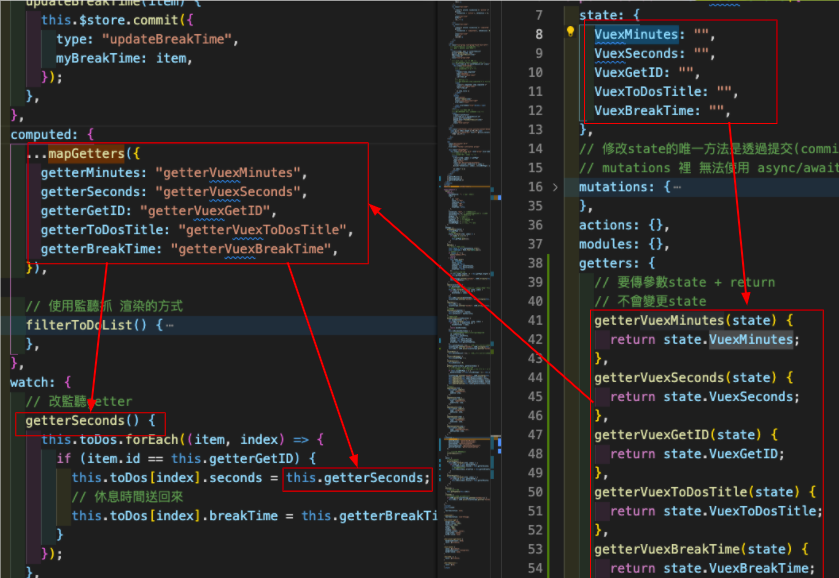The width and height of the screenshot is (839, 578).
Task: Click line number 16 in right editor gutter
Action: (535, 187)
